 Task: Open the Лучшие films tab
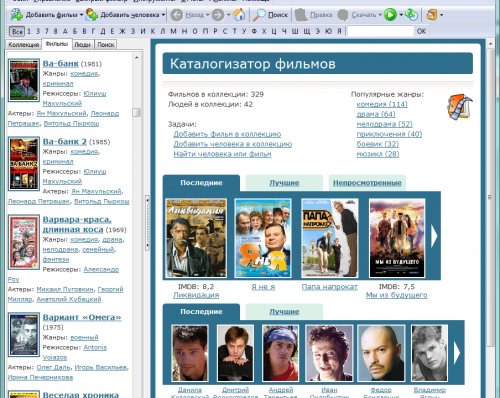284,183
